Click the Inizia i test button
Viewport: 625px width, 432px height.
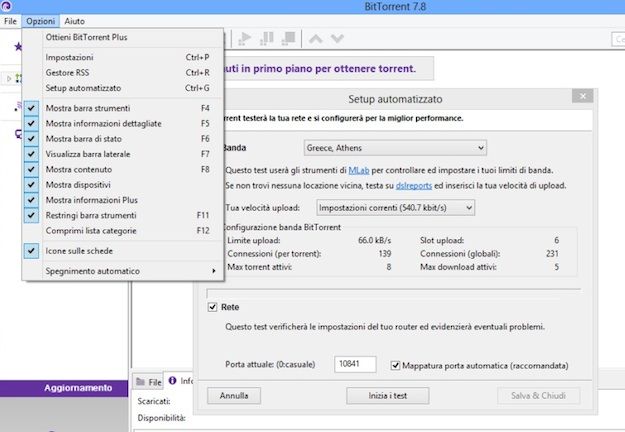click(x=388, y=396)
